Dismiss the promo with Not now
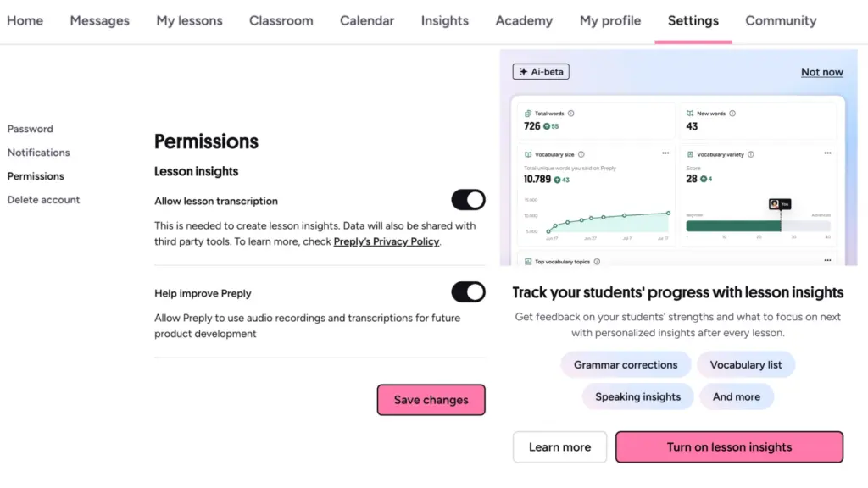This screenshot has height=488, width=868. (x=821, y=72)
